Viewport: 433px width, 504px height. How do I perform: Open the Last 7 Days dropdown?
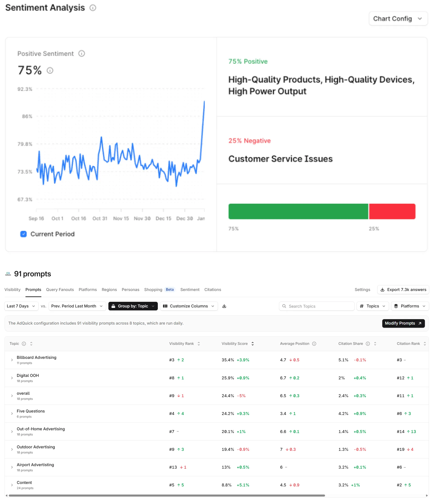pyautogui.click(x=21, y=306)
